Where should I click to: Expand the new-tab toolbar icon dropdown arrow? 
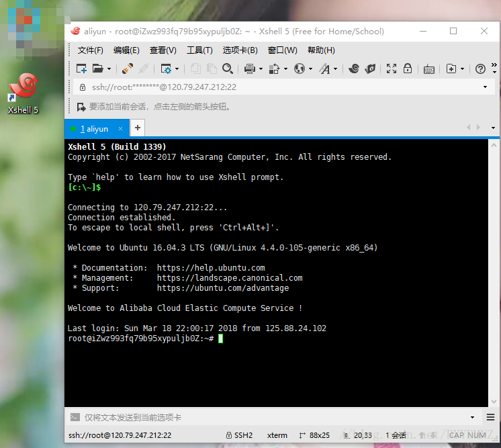click(462, 69)
